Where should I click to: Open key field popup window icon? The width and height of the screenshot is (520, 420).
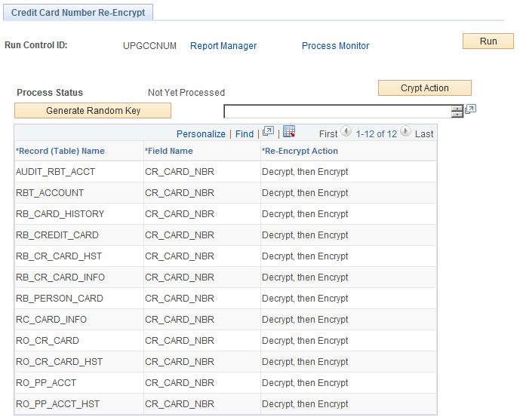click(x=471, y=109)
